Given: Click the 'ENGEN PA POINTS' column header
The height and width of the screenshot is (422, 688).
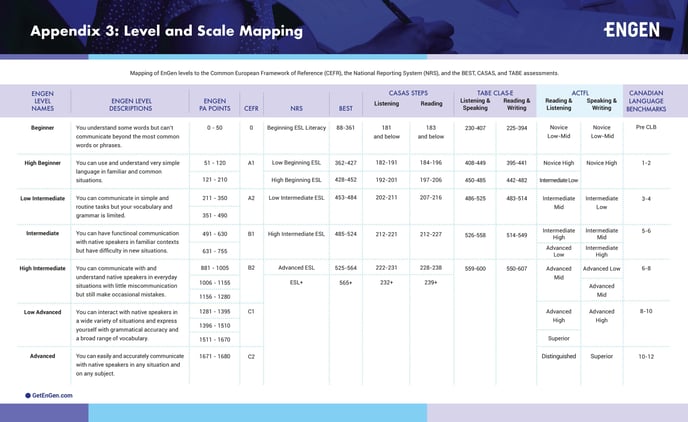Looking at the screenshot, I should [215, 104].
